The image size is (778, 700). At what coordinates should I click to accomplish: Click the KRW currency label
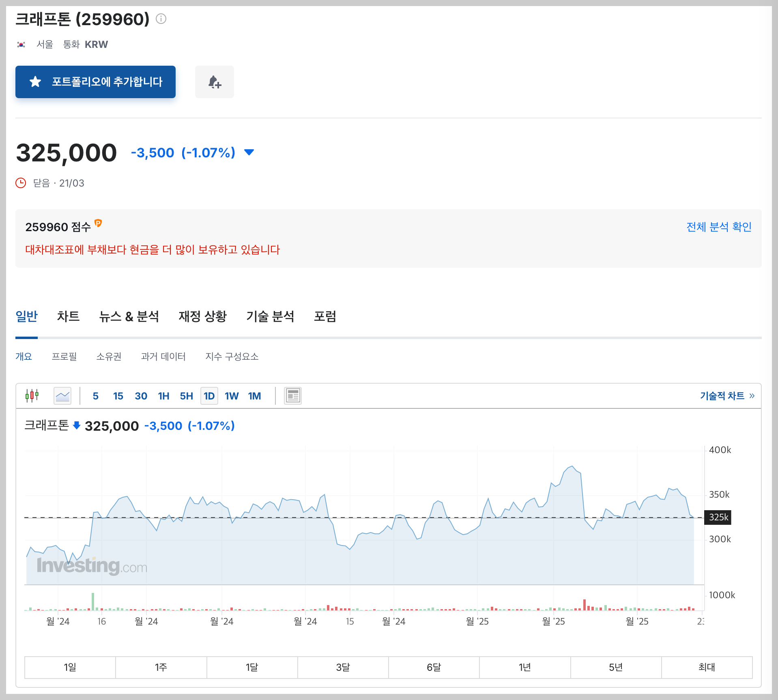96,45
